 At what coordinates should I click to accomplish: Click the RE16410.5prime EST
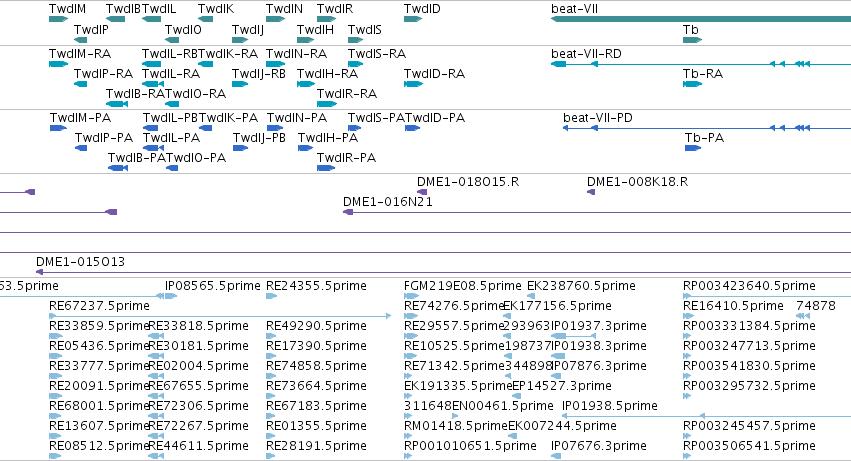[x=687, y=316]
